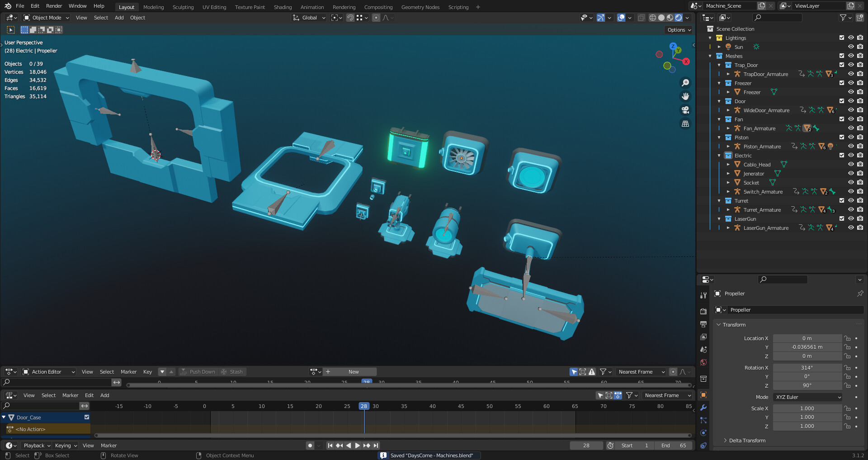Uncheck the Freezer collection checkbox

pos(842,83)
